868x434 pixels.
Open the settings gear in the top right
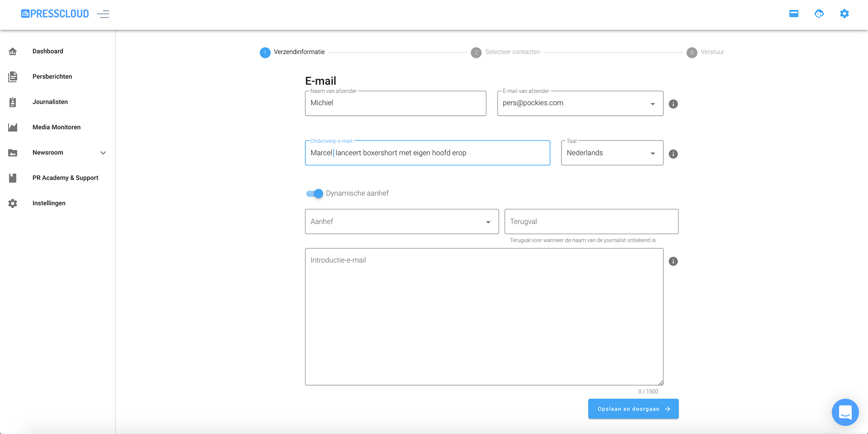844,14
